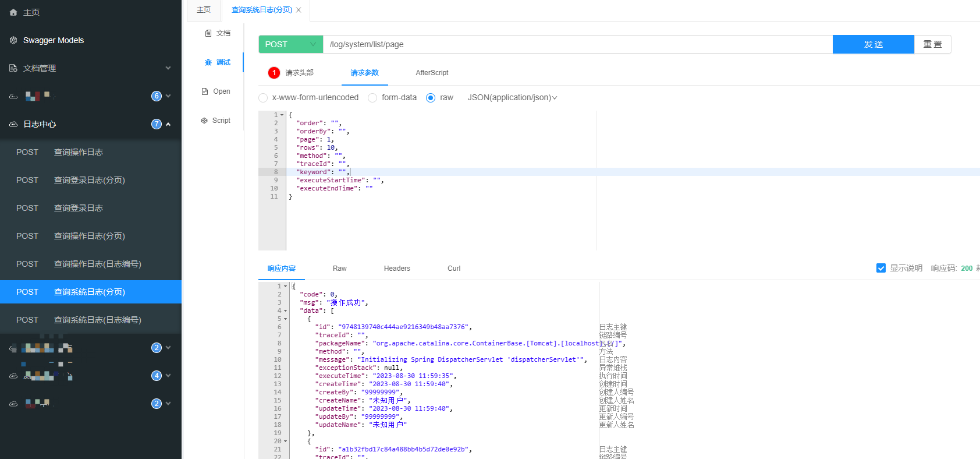Image resolution: width=980 pixels, height=459 pixels.
Task: Open 查询操作日志(日志编号) API entry
Action: point(91,264)
